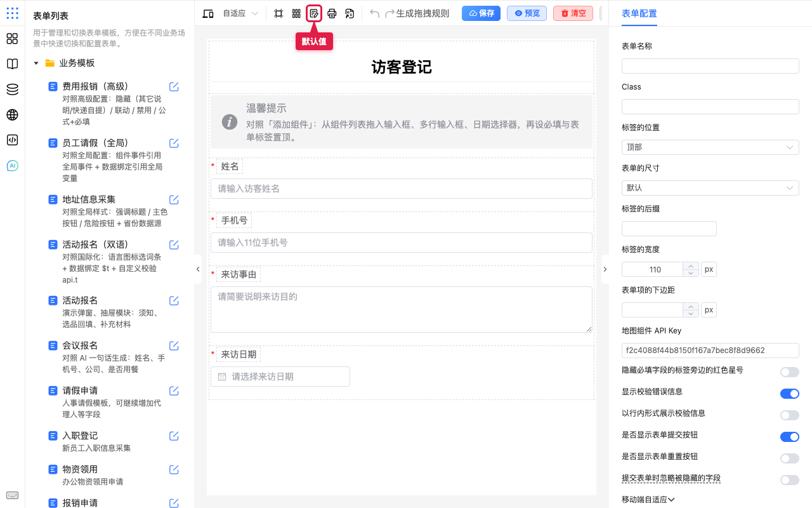Click the 手机号 input field
The width and height of the screenshot is (812, 508).
[x=402, y=243]
